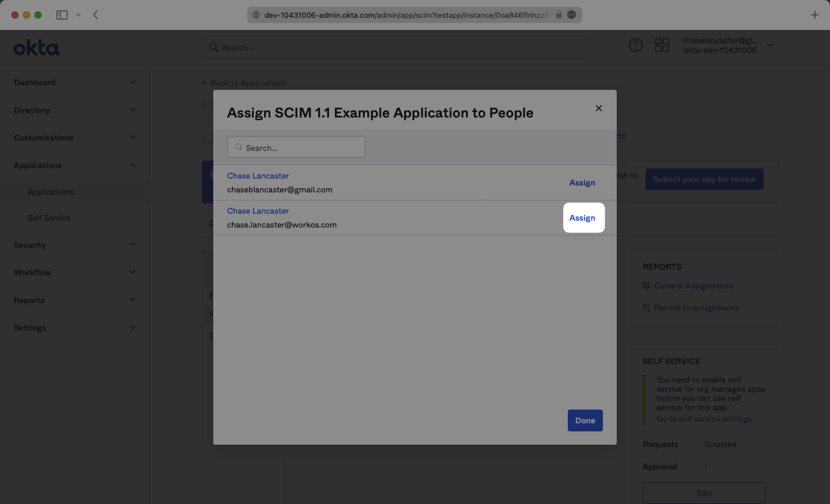Click the address bar lock icon
This screenshot has height=504, width=830.
point(559,15)
